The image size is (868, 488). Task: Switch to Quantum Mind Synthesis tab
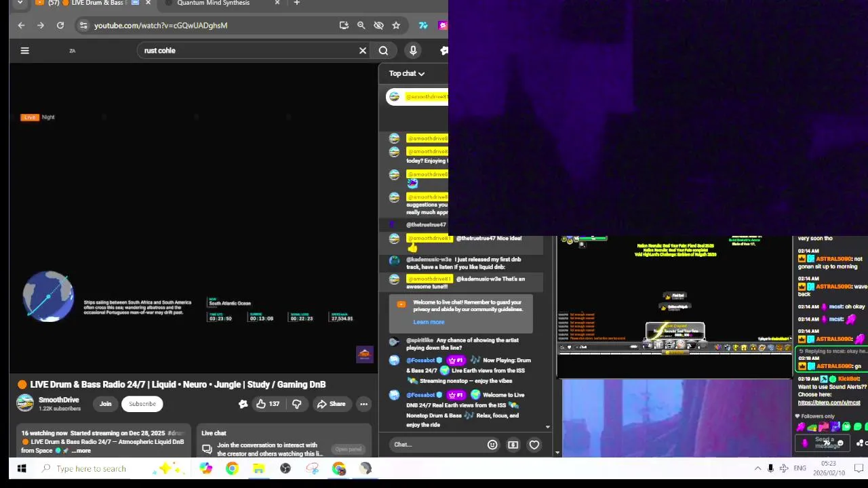(214, 3)
